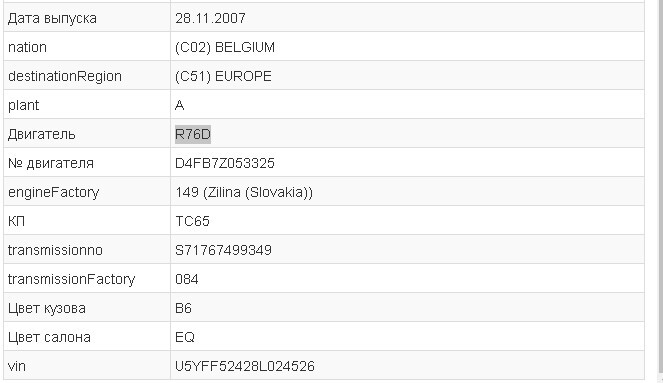Viewport: 663px width, 383px height.
Task: Click the plant value A
Action: (179, 105)
